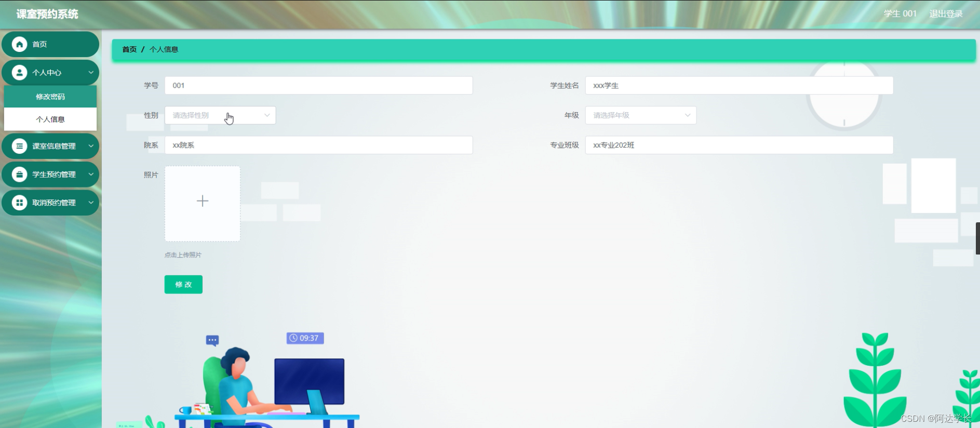The image size is (980, 428).
Task: Focus the 院系 input field
Action: [x=318, y=145]
